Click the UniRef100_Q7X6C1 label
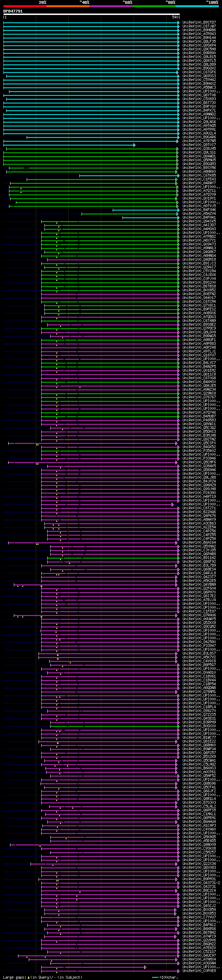 click(199, 306)
